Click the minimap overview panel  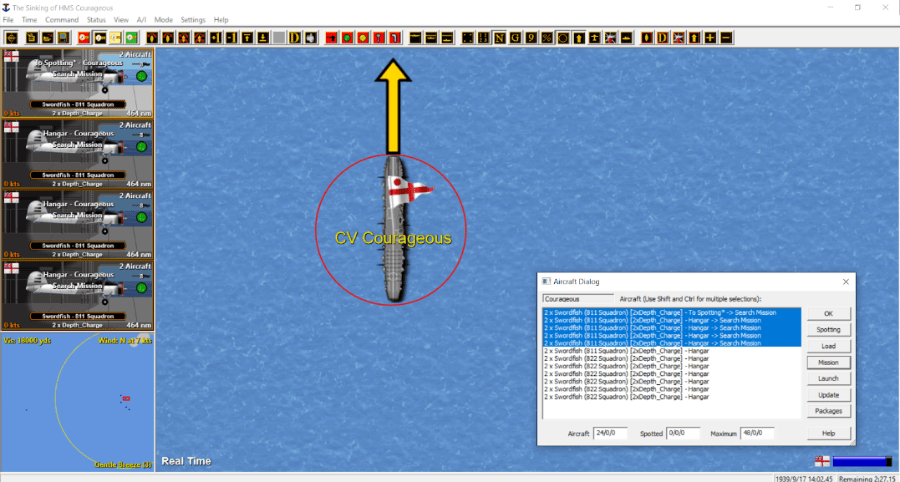(x=77, y=402)
